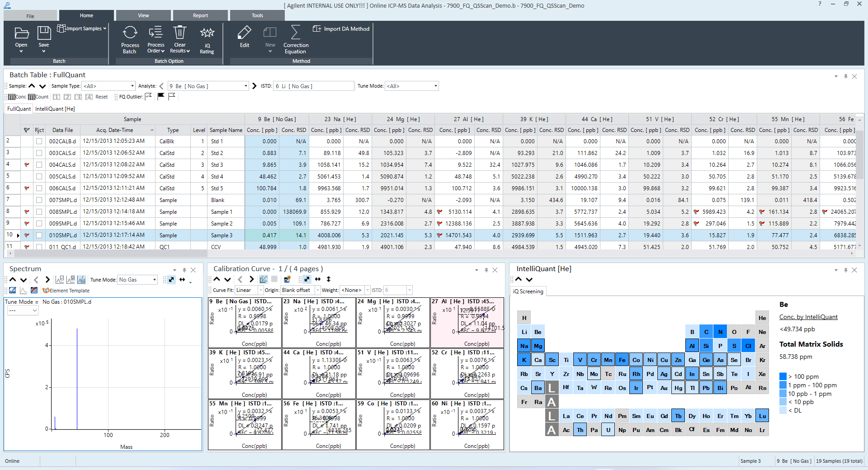The width and height of the screenshot is (868, 470).
Task: Open the Tools ribbon tab
Action: 257,15
